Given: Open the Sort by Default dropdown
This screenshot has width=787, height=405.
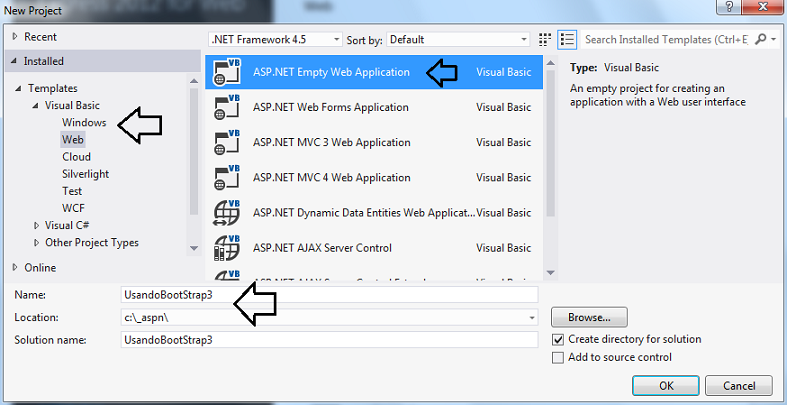Looking at the screenshot, I should coord(458,39).
